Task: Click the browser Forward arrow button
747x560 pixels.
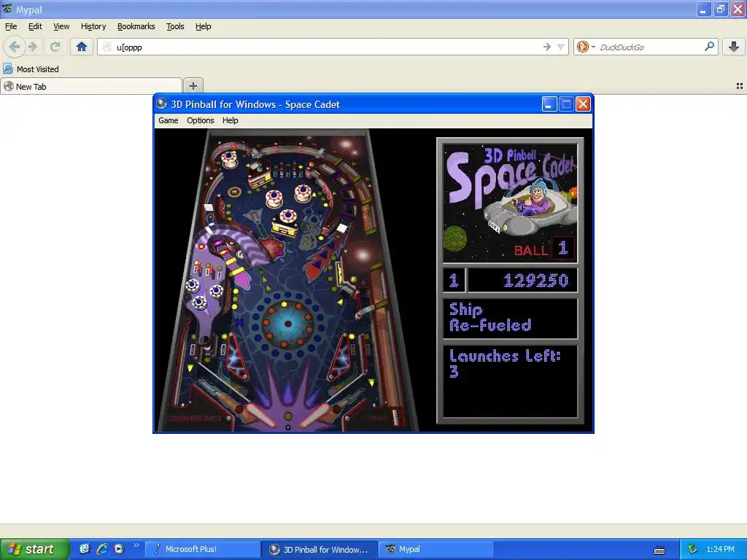Action: (x=33, y=47)
